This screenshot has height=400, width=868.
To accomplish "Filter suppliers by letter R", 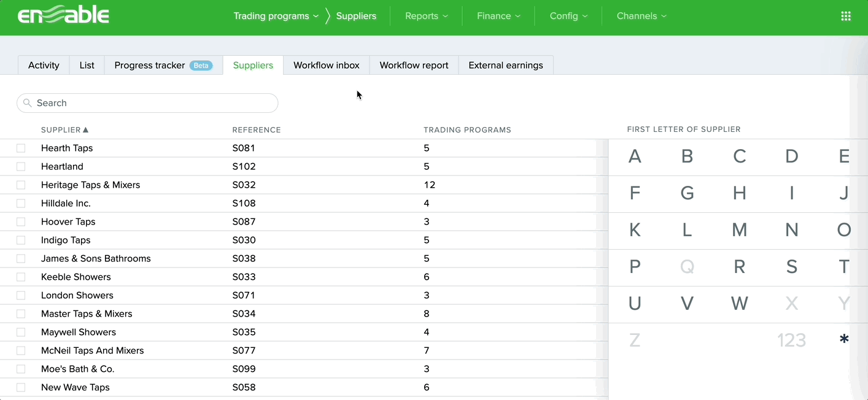I will [740, 267].
